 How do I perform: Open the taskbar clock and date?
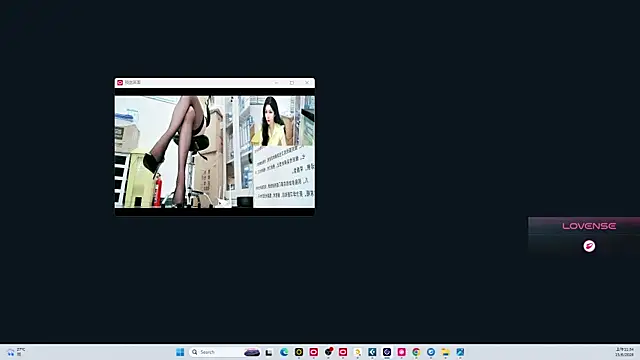624,352
